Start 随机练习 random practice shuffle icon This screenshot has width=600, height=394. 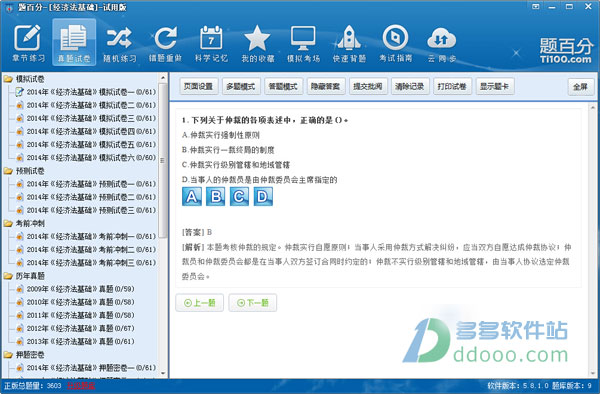click(x=120, y=43)
